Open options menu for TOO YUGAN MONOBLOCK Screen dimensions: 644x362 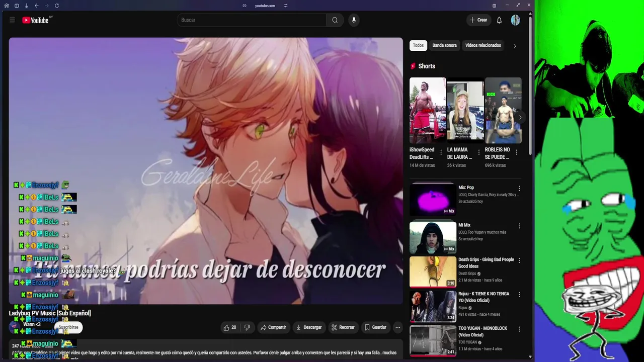519,329
